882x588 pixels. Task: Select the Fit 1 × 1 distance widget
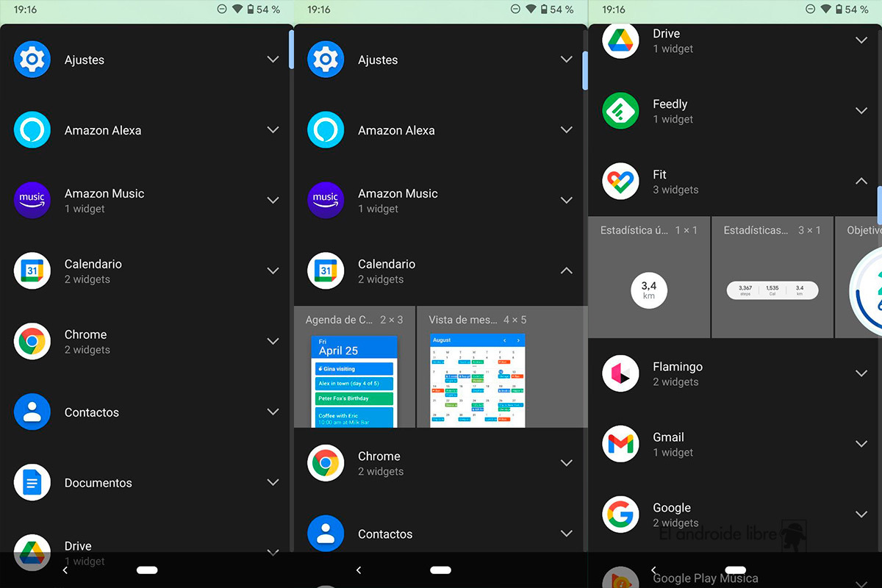coord(649,277)
